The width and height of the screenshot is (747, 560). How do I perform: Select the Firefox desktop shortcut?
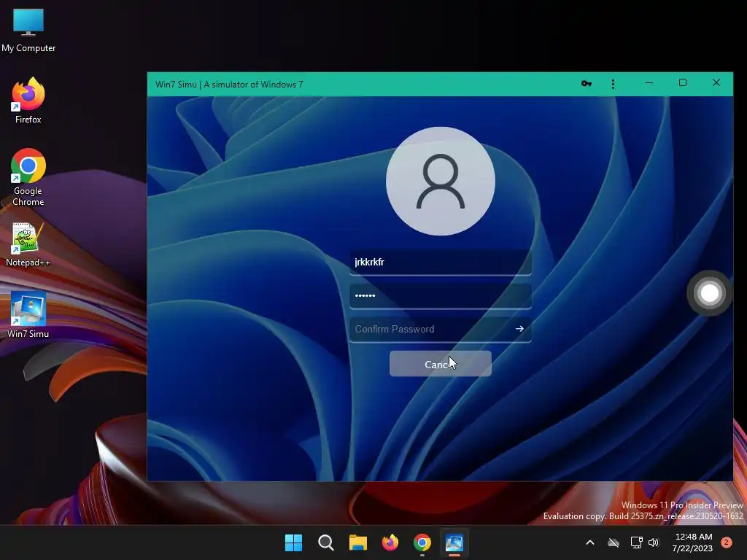tap(28, 101)
